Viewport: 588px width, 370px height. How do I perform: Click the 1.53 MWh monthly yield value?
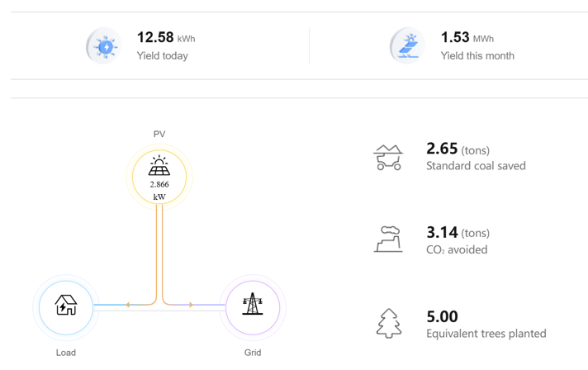click(467, 37)
